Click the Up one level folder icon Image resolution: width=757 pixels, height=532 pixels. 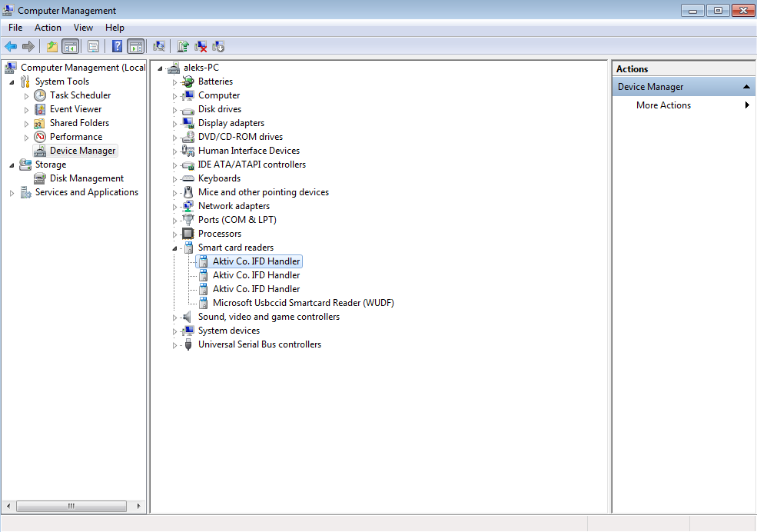click(x=52, y=46)
